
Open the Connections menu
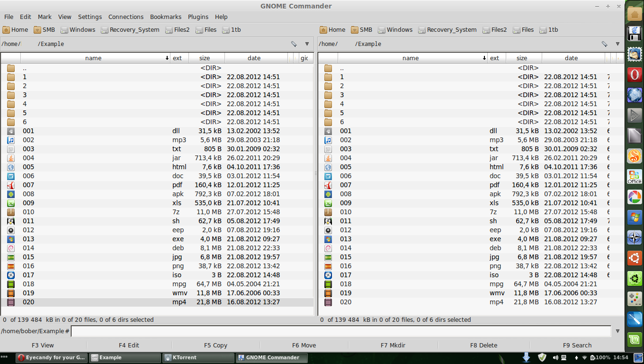coord(126,17)
